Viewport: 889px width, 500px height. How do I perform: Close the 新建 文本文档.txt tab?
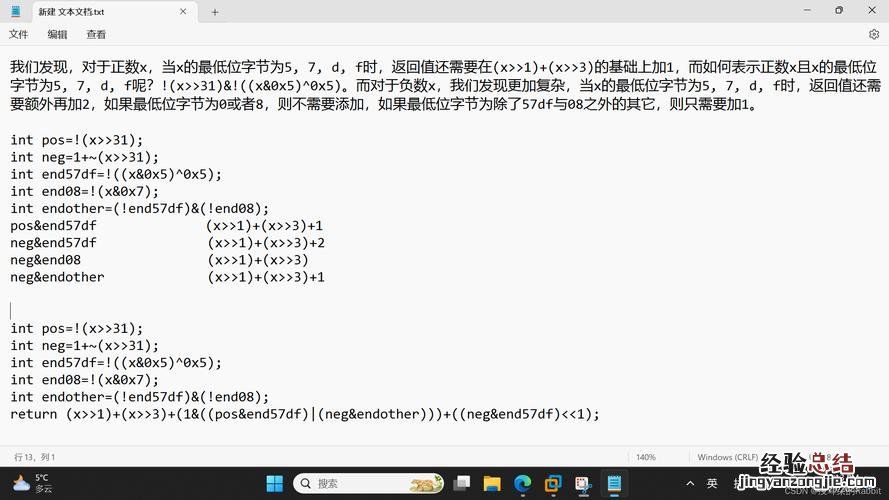183,12
